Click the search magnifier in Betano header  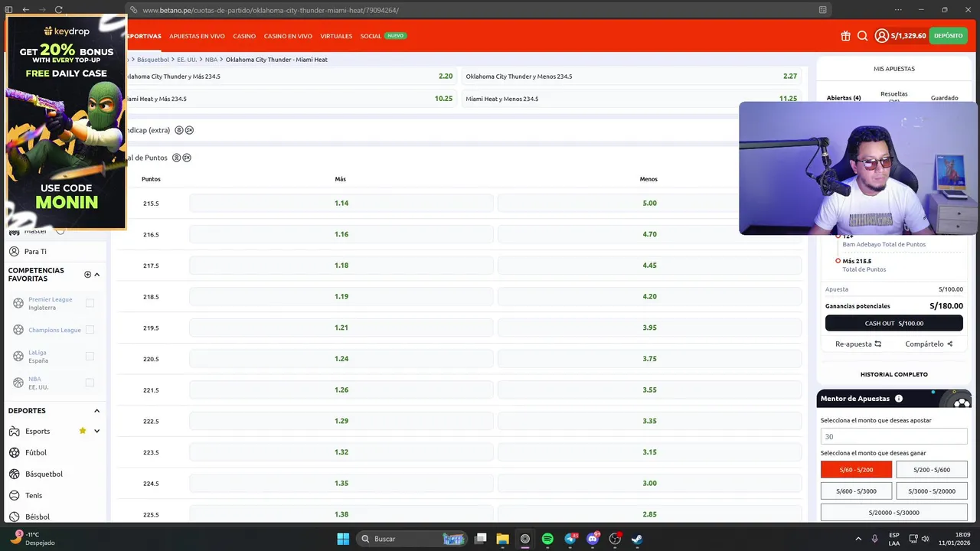click(863, 36)
